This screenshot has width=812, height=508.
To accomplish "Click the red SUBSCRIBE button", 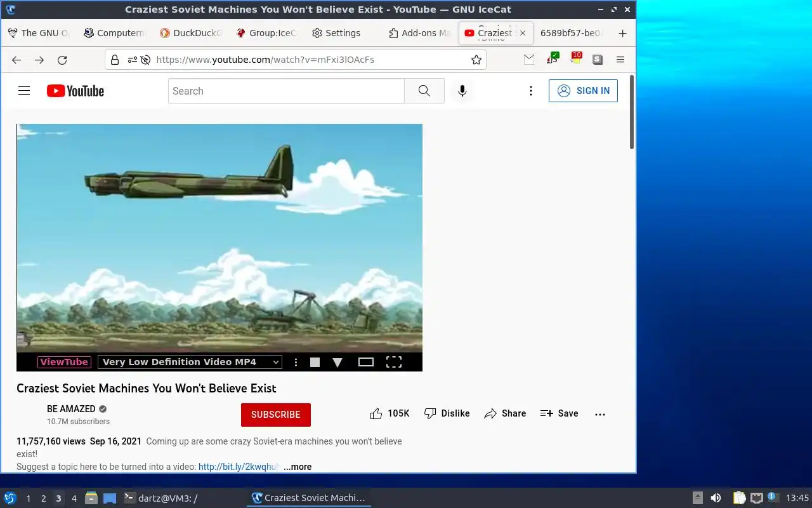I will (x=276, y=415).
